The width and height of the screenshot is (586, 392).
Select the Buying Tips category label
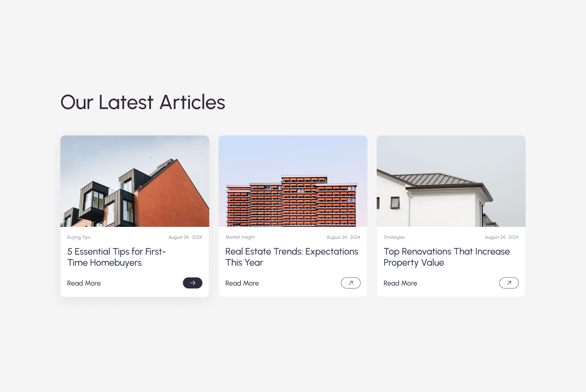click(79, 237)
